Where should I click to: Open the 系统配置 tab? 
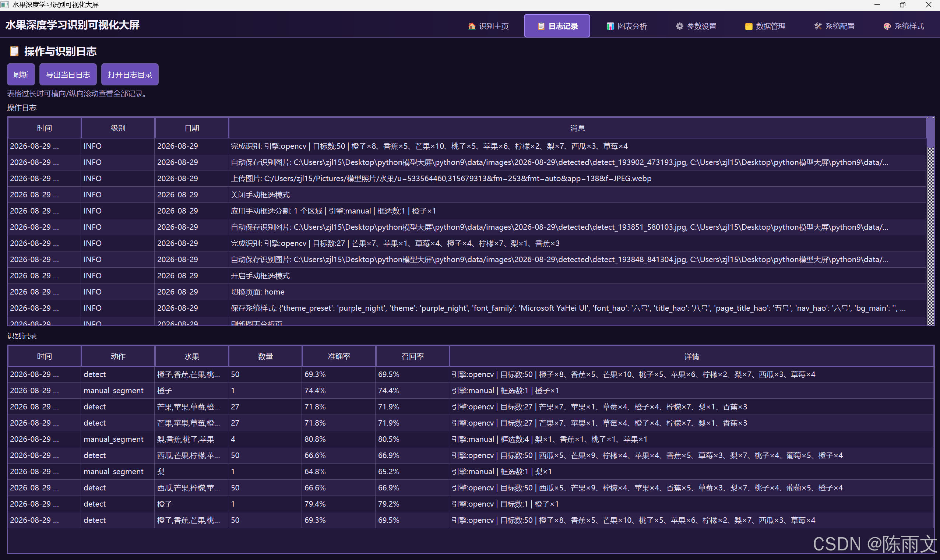click(x=834, y=26)
